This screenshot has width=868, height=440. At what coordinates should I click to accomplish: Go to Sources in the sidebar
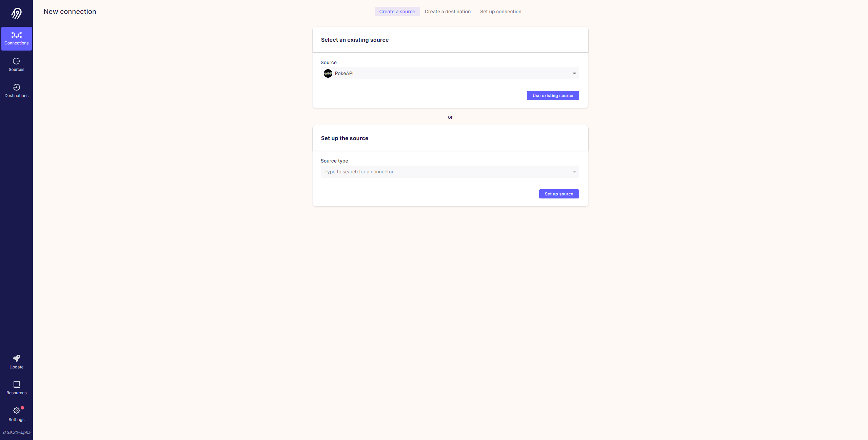tap(16, 64)
